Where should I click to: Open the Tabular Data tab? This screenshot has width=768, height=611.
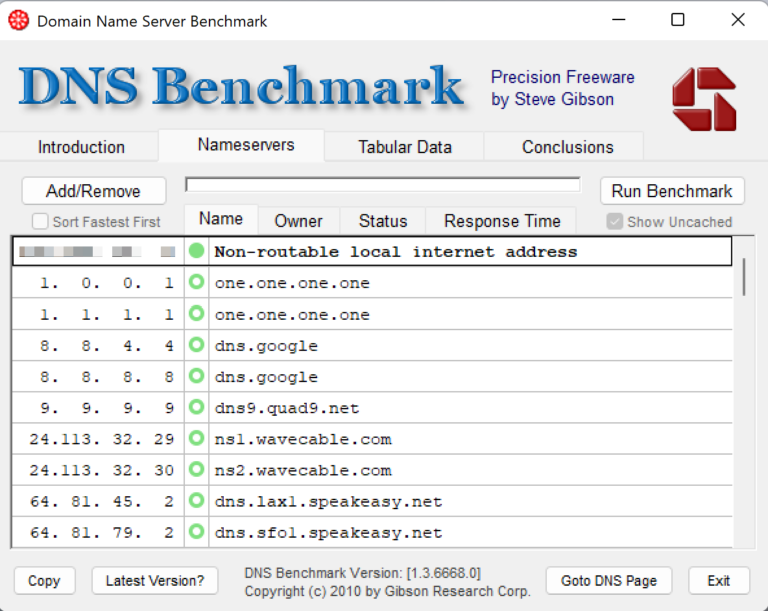pyautogui.click(x=405, y=147)
